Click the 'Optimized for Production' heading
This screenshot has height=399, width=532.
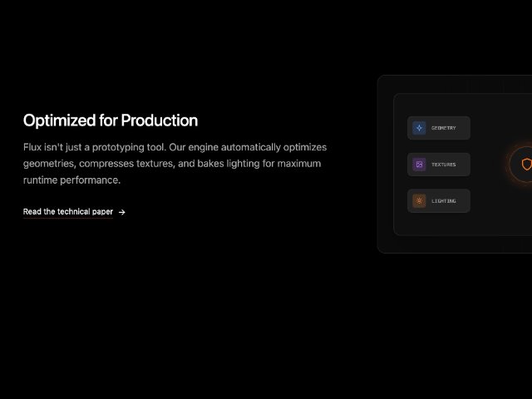tap(111, 121)
